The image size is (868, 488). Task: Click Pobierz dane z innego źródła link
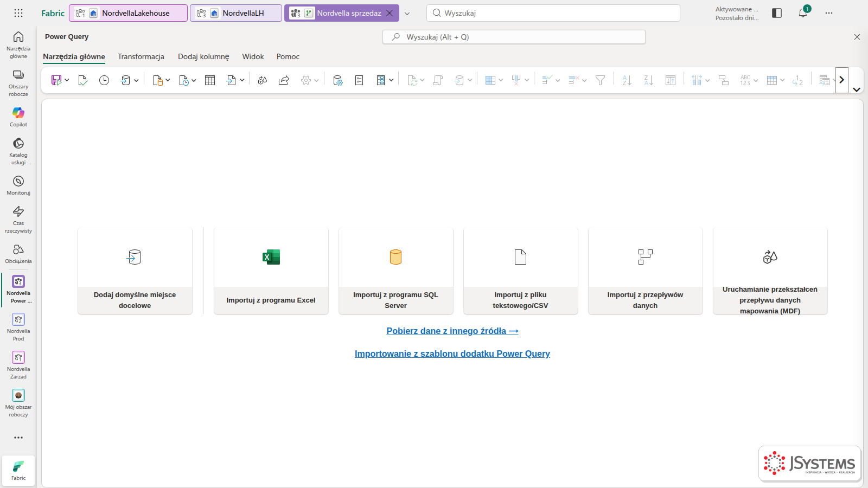[452, 331]
